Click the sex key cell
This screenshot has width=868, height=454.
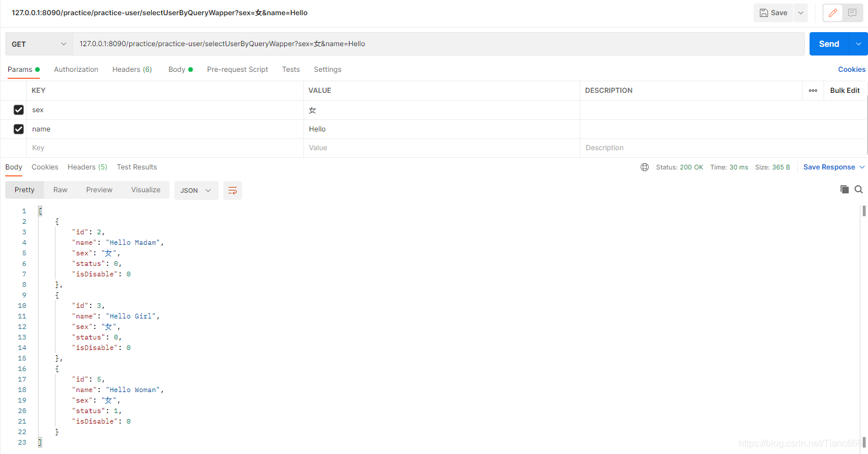point(165,110)
